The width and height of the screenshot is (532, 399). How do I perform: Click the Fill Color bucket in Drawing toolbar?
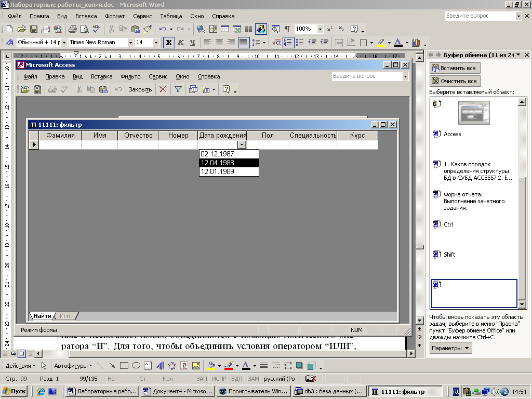point(211,366)
